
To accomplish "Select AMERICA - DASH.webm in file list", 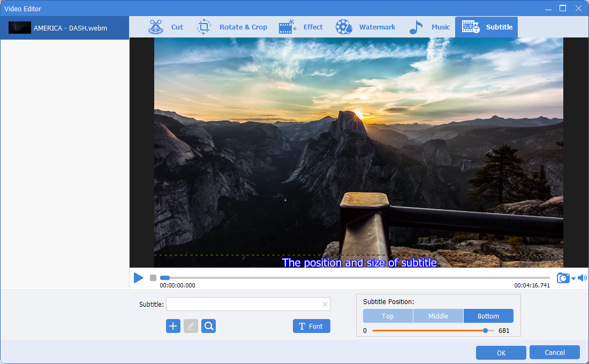I will [x=64, y=28].
